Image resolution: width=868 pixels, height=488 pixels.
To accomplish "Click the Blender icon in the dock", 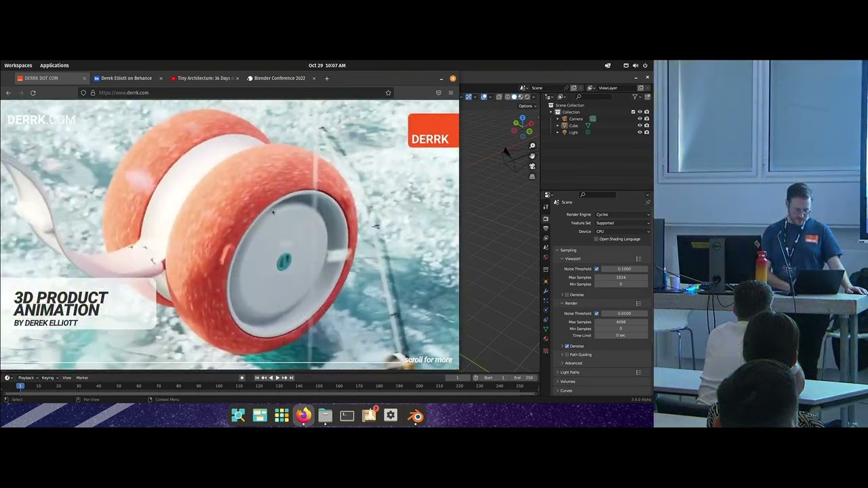I will pyautogui.click(x=416, y=415).
